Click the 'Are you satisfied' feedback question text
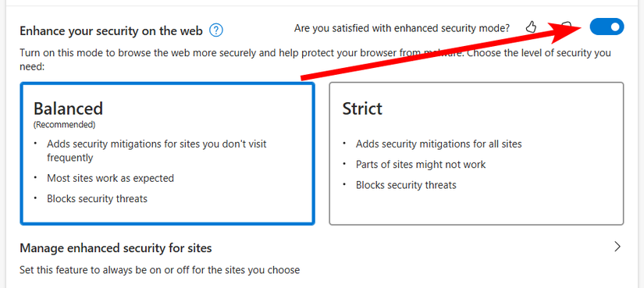This screenshot has height=288, width=644. pos(402,28)
